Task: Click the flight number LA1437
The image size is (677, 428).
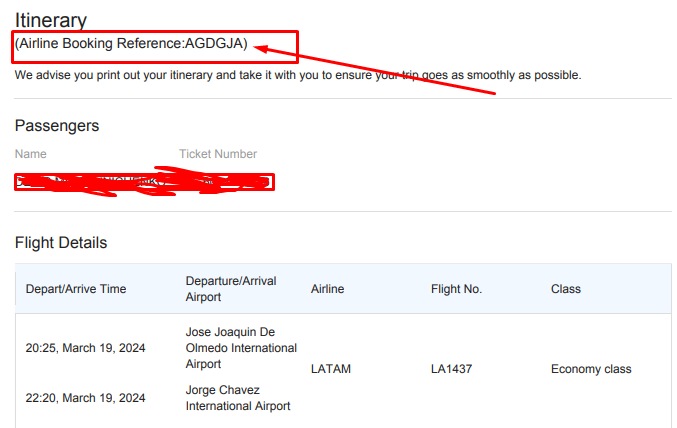Action: (x=452, y=369)
